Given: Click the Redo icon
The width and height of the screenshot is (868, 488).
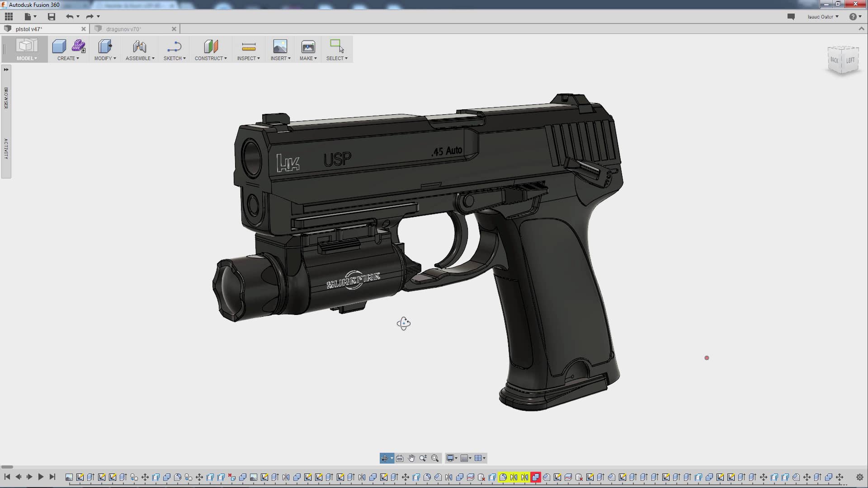Looking at the screenshot, I should click(x=89, y=16).
